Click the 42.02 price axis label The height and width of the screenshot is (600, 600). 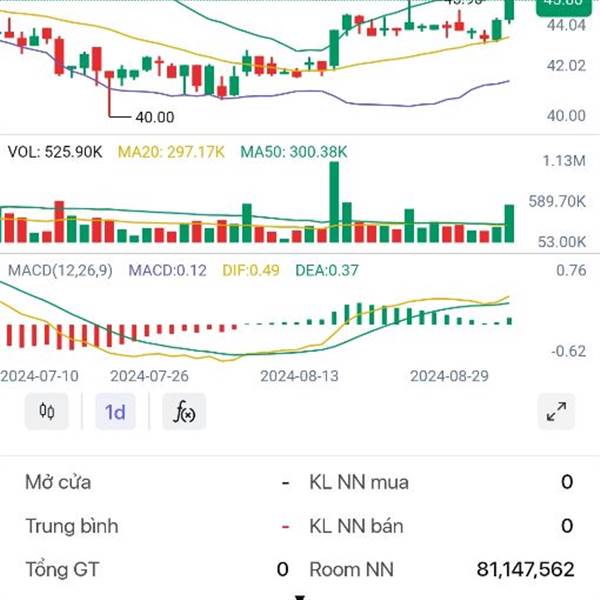pos(566,66)
